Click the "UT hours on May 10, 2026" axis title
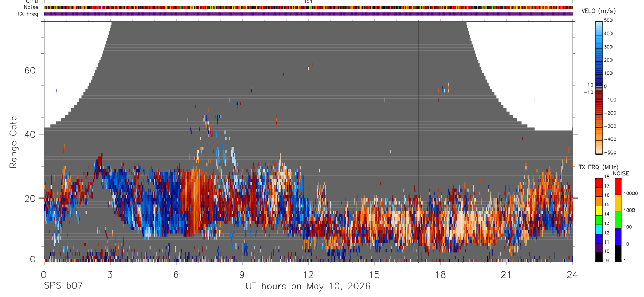 pyautogui.click(x=308, y=286)
